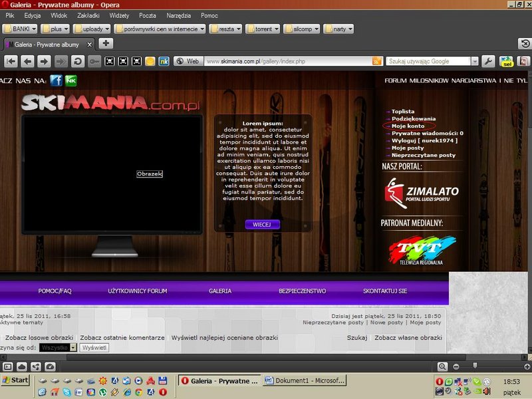Screen dimensions: 532x399
Task: Expand the search engine dropdown arrow
Action: 475,61
